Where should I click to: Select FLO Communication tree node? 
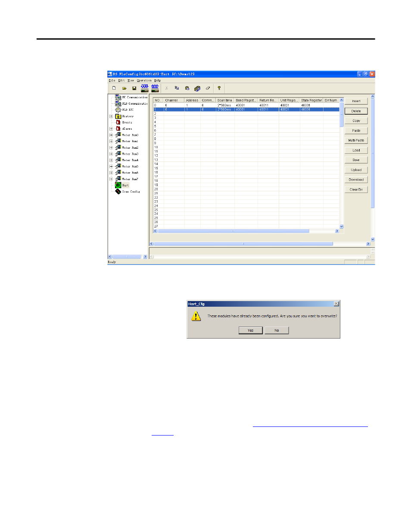click(135, 104)
